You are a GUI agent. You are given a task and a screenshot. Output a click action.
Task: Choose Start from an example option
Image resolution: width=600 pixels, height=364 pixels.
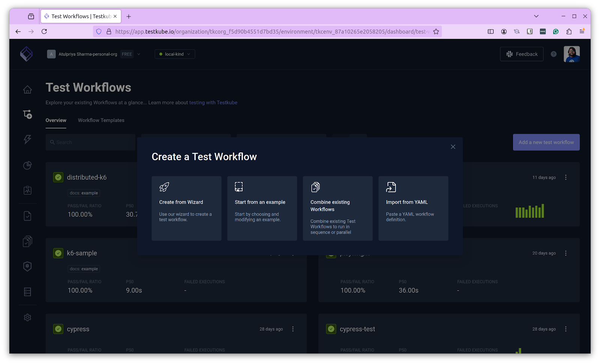tap(262, 208)
